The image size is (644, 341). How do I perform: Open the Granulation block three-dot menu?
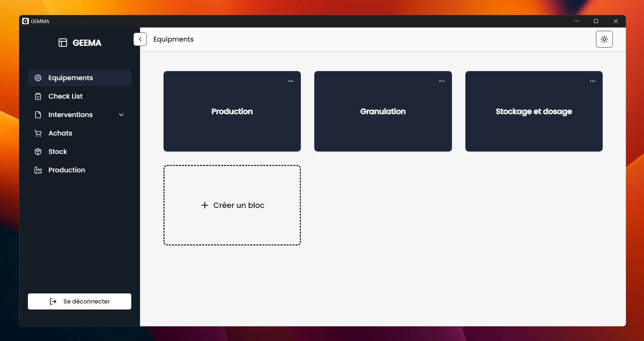coord(442,81)
